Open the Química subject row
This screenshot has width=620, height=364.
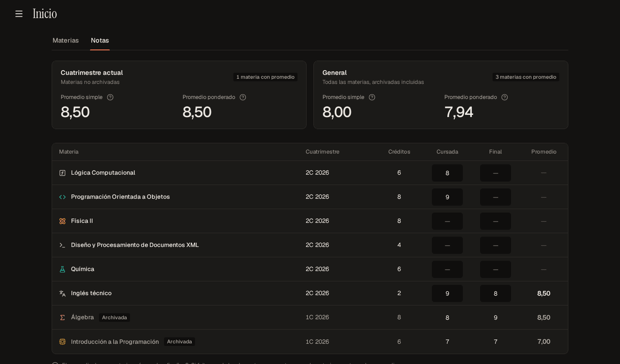[310, 269]
